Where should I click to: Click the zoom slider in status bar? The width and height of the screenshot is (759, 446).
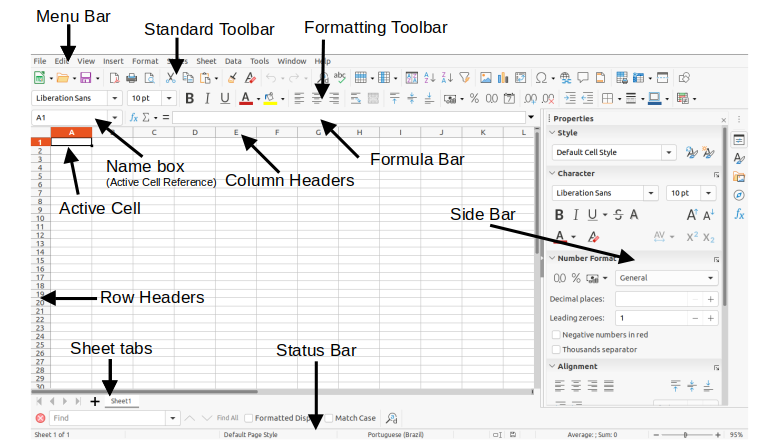pos(686,435)
